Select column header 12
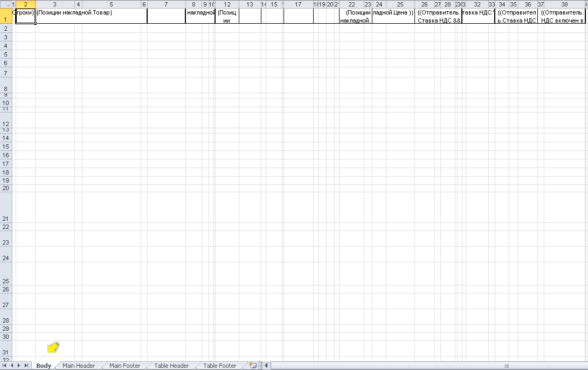 pos(227,4)
